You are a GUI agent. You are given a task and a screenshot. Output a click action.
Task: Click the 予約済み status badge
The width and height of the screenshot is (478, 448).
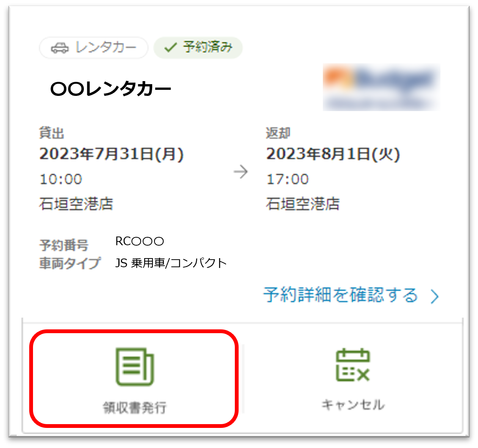(198, 48)
